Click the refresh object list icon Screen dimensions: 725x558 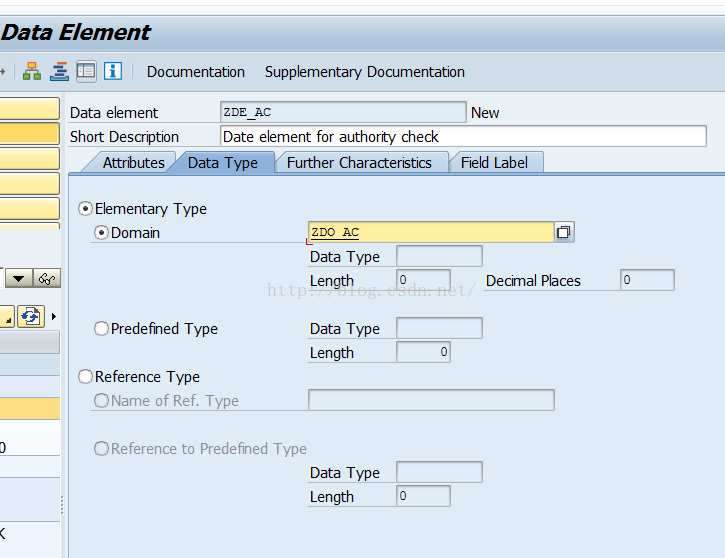coord(31,317)
